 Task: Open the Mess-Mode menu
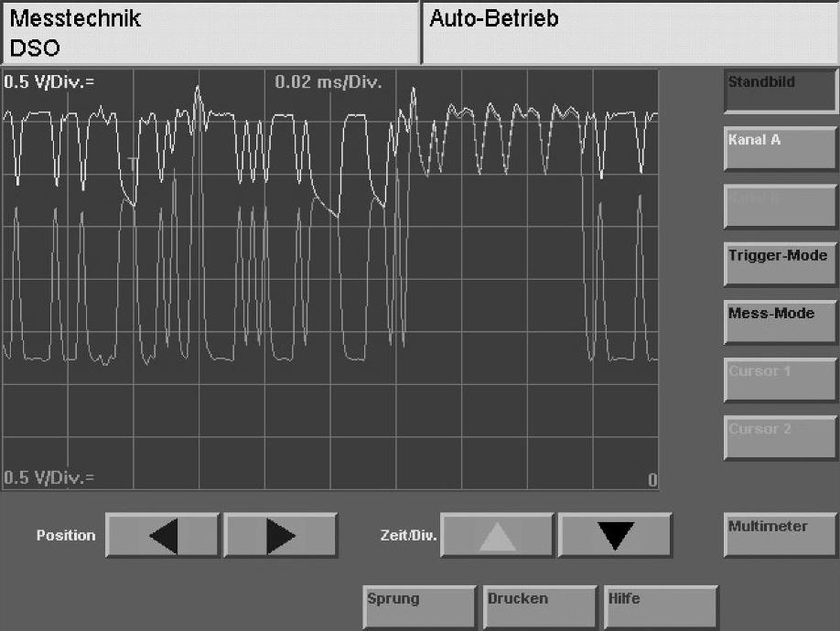780,322
